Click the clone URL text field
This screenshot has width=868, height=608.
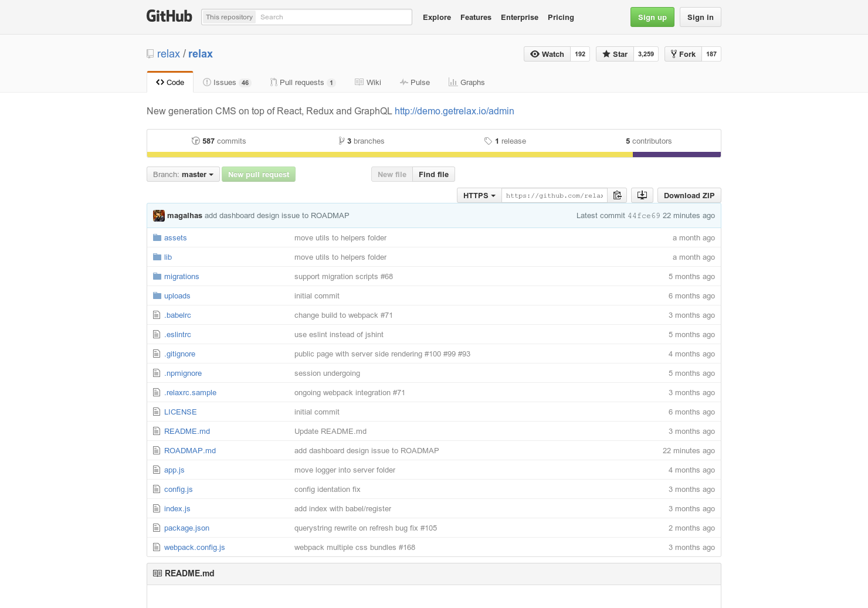pos(554,195)
